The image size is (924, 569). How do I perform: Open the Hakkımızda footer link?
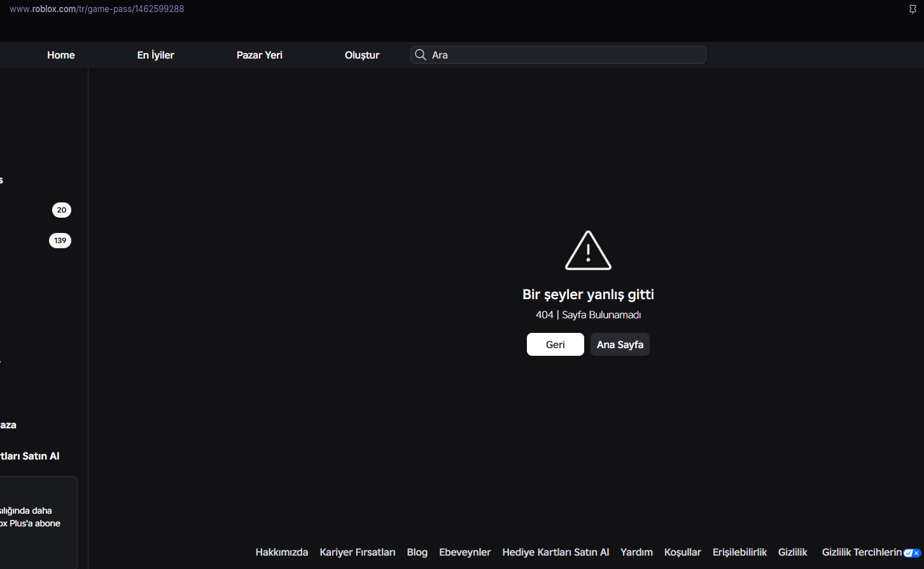[x=282, y=552]
